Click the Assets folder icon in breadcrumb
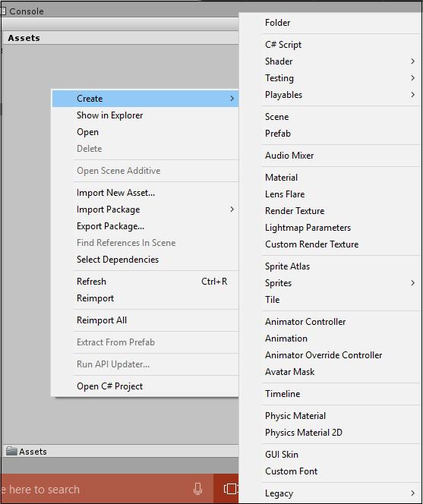Screen dimensions: 423x504 tap(11, 451)
